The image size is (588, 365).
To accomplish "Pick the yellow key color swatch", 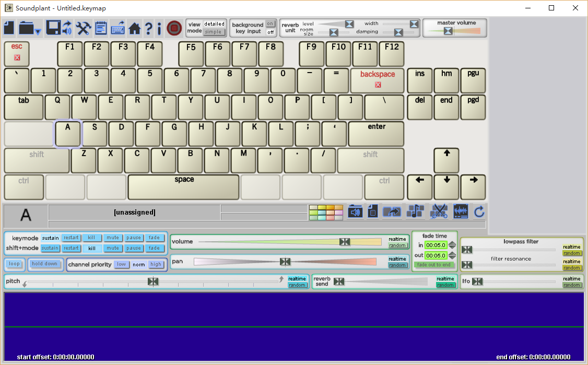I will 322,208.
